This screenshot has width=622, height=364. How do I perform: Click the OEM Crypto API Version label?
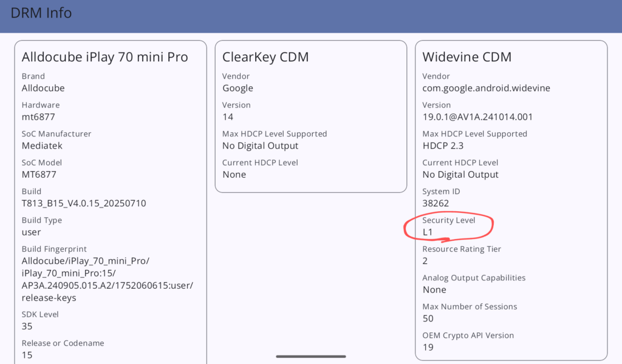click(x=468, y=335)
